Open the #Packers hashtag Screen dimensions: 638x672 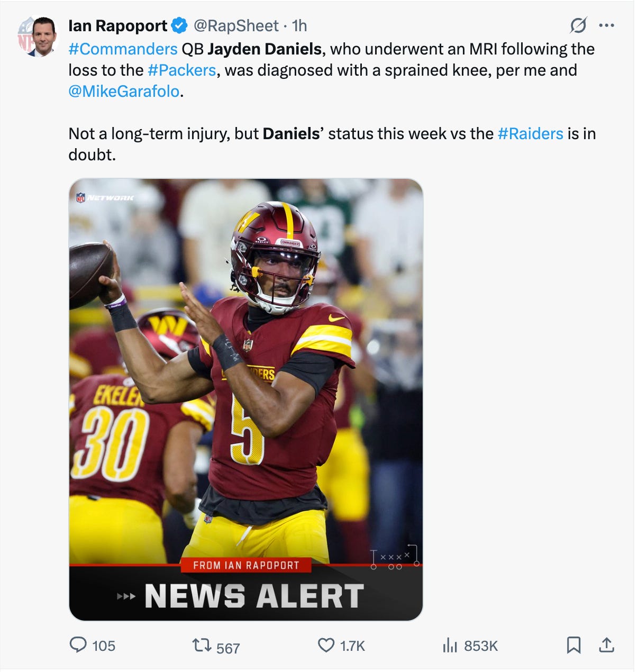(182, 70)
